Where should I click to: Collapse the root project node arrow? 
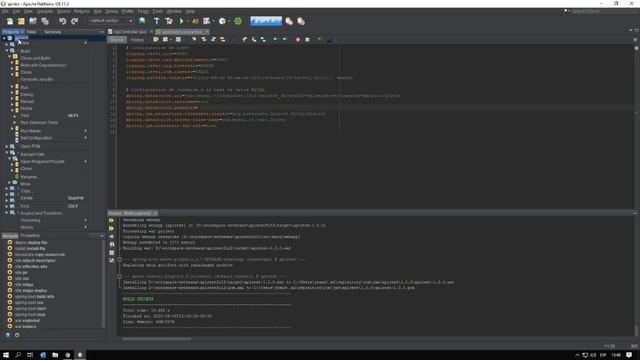[x=4, y=38]
